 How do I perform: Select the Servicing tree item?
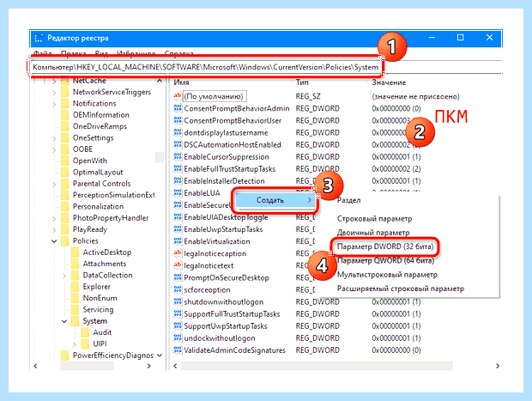coord(98,309)
